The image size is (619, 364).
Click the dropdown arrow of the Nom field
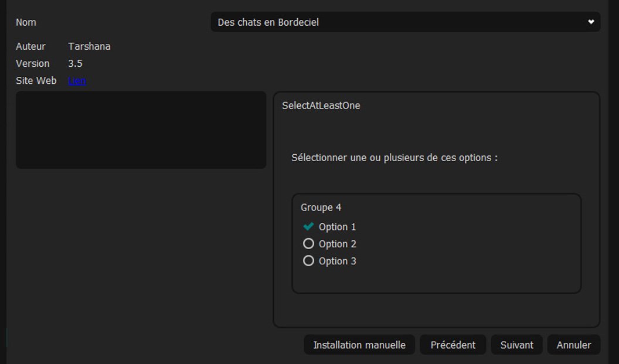591,22
